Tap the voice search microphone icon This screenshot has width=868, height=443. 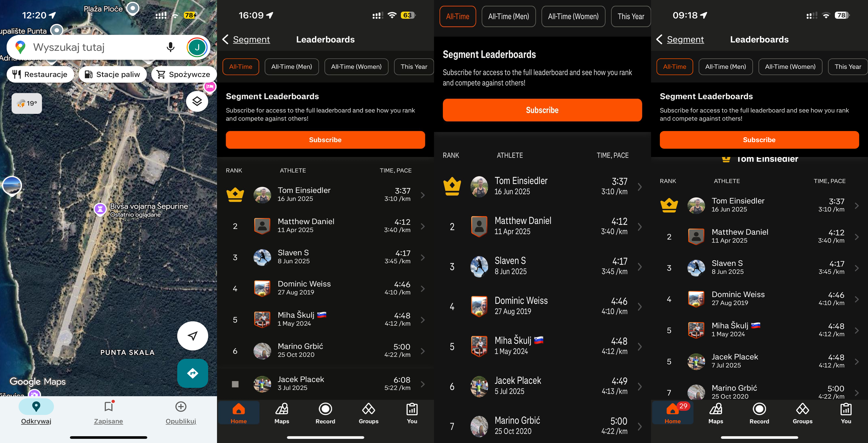coord(170,47)
